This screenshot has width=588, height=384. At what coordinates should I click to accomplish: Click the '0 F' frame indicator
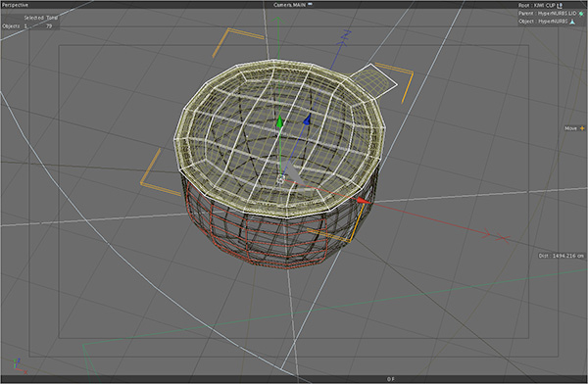tap(390, 379)
